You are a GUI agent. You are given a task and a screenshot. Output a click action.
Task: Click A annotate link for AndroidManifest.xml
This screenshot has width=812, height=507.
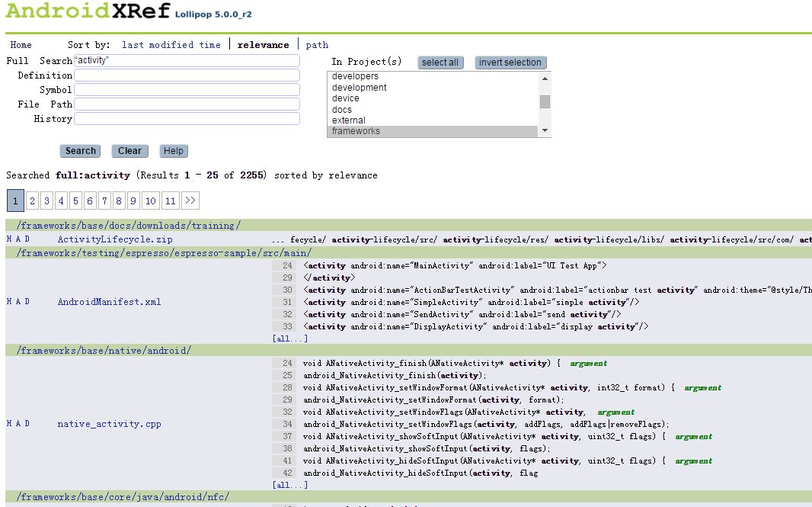click(18, 301)
